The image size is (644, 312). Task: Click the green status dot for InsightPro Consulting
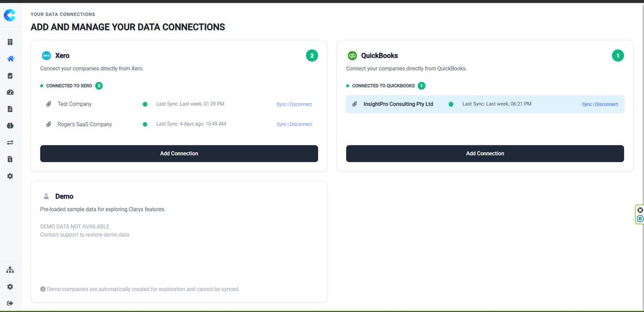[451, 104]
